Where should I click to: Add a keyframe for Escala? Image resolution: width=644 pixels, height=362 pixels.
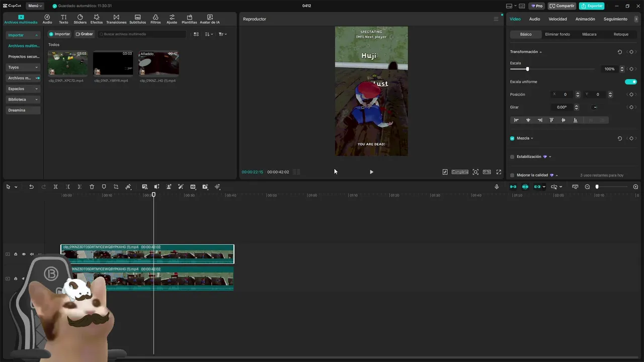(631, 69)
